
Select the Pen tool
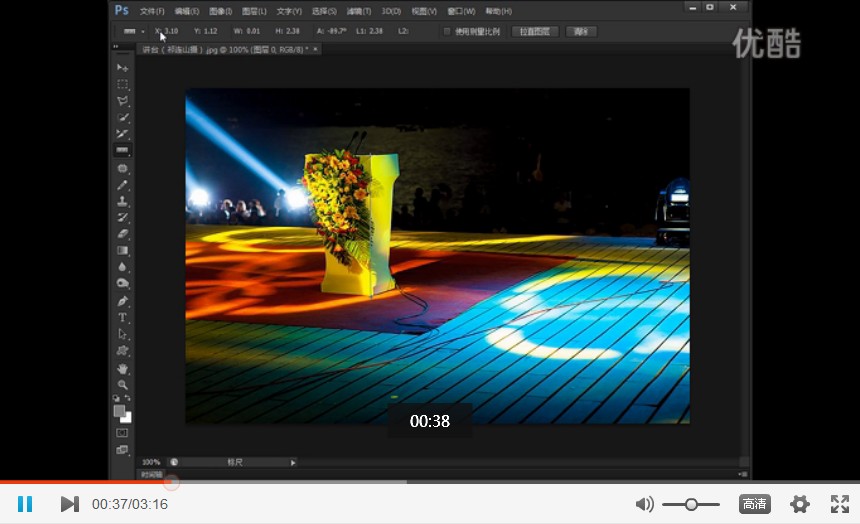122,301
